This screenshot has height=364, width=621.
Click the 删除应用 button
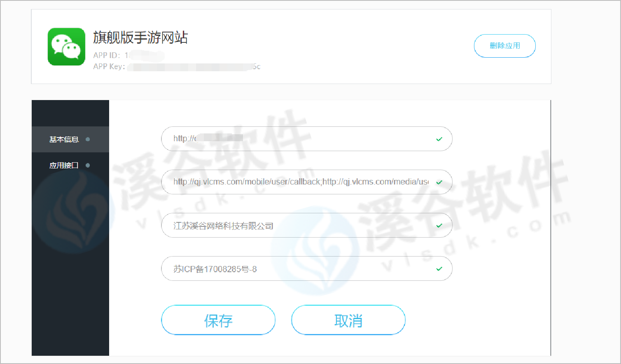tap(505, 46)
